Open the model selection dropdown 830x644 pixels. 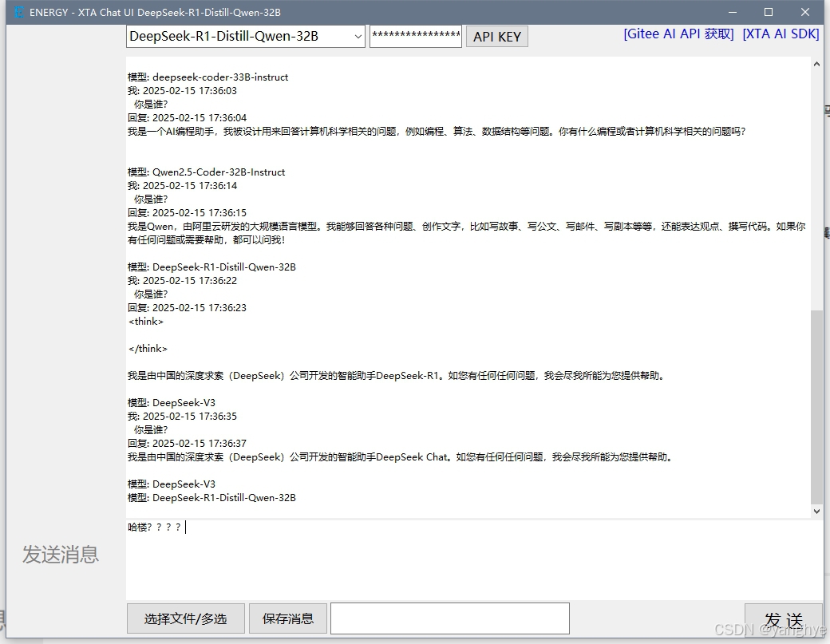pos(246,37)
